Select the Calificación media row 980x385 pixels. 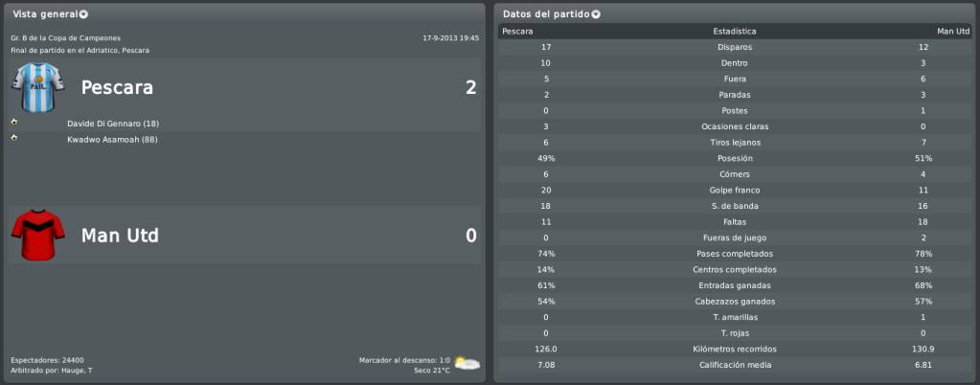735,365
